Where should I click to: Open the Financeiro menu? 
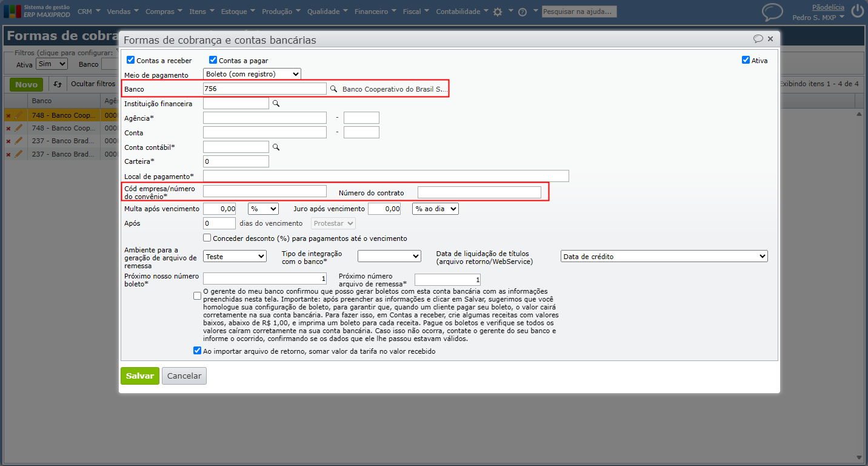point(376,12)
